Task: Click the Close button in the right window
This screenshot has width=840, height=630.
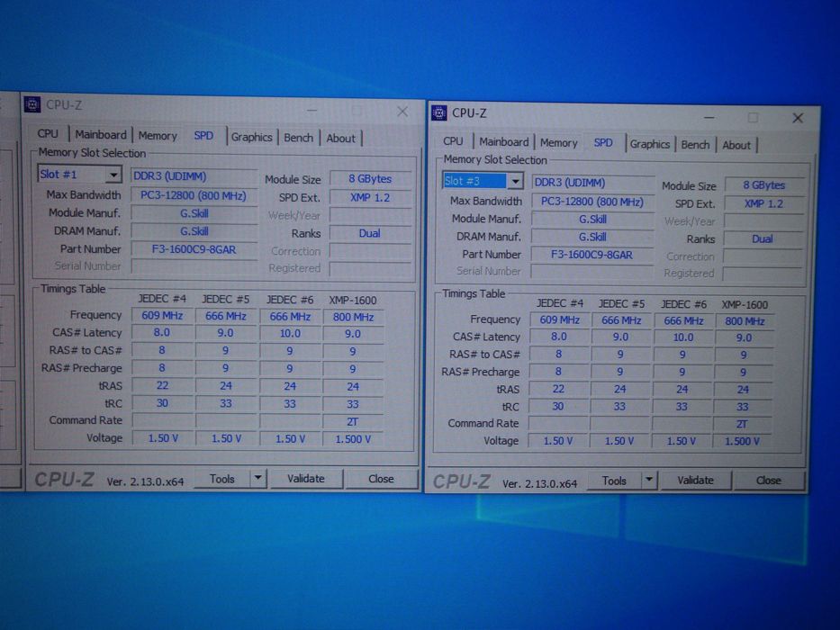Action: 768,481
